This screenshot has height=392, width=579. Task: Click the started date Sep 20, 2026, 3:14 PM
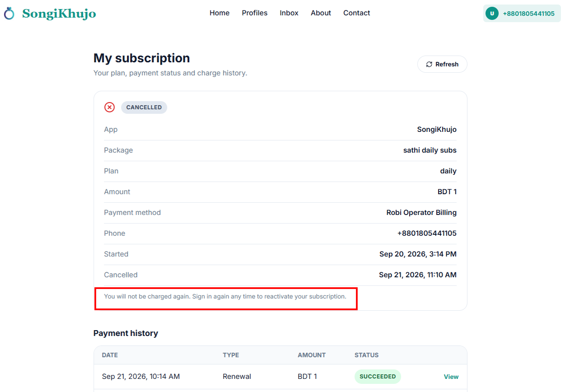(x=418, y=254)
